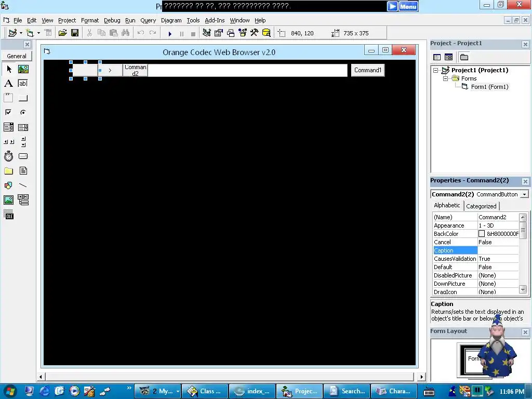Select the ListBox control tool
Image resolution: width=532 pixels, height=399 pixels.
23,127
